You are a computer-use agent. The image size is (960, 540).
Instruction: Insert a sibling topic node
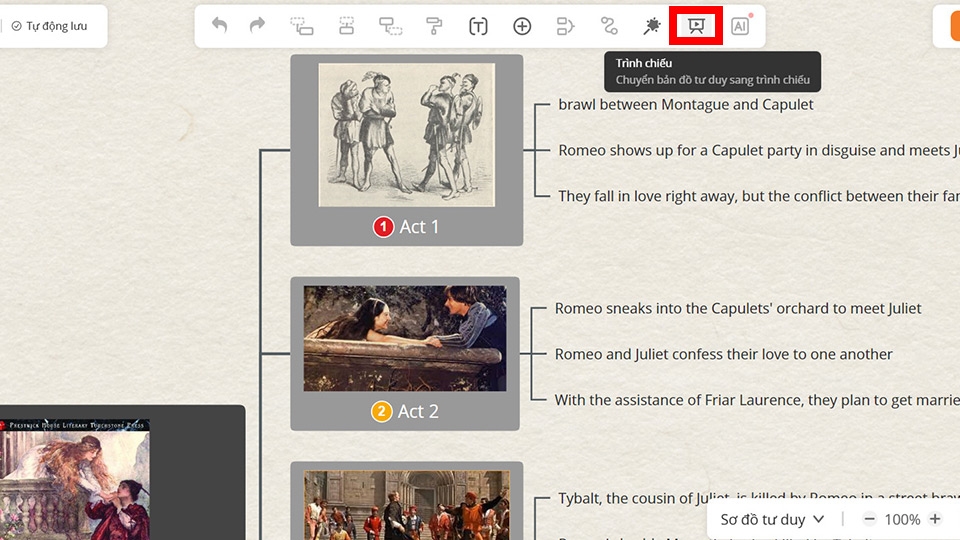click(347, 26)
